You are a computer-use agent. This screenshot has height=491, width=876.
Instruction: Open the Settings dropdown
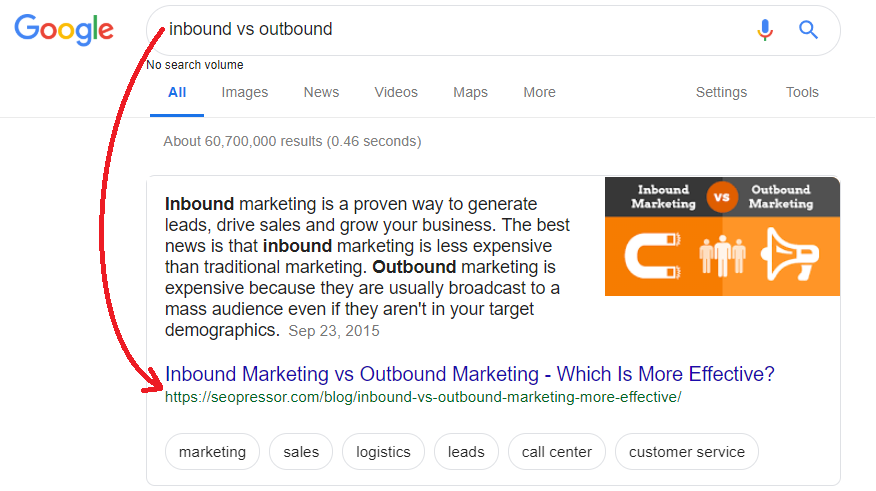(721, 92)
